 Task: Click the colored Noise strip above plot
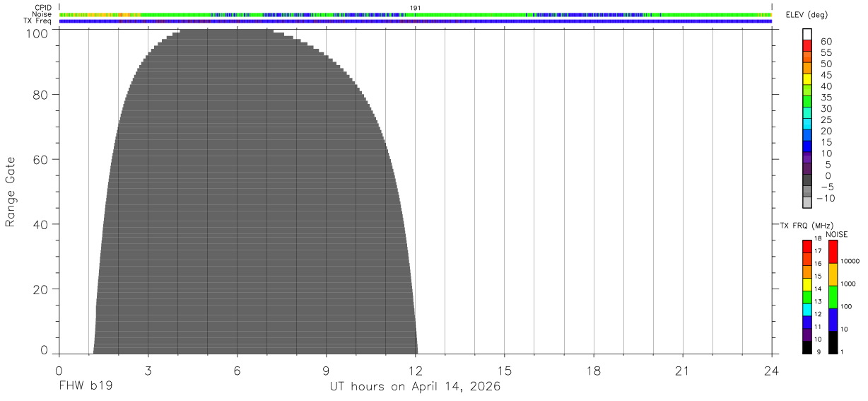(x=416, y=14)
